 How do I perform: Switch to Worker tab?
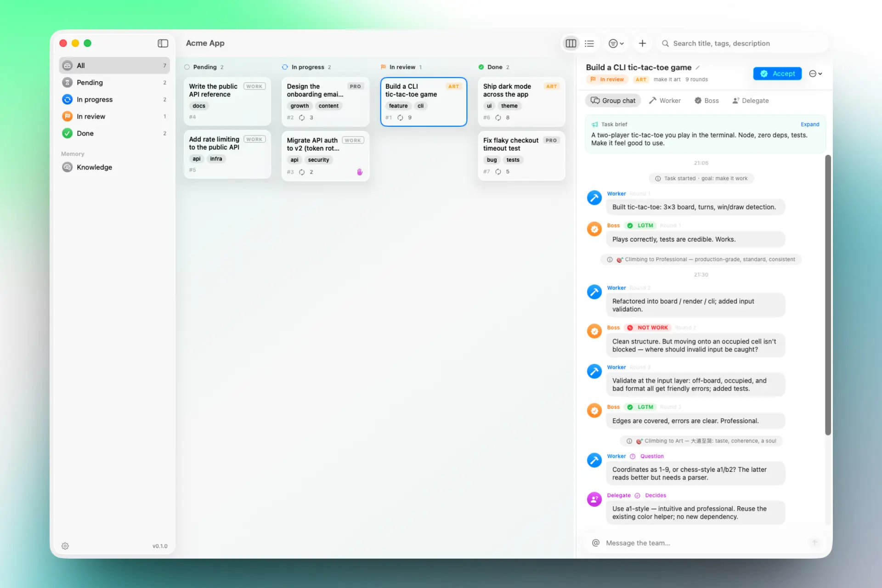pos(665,101)
